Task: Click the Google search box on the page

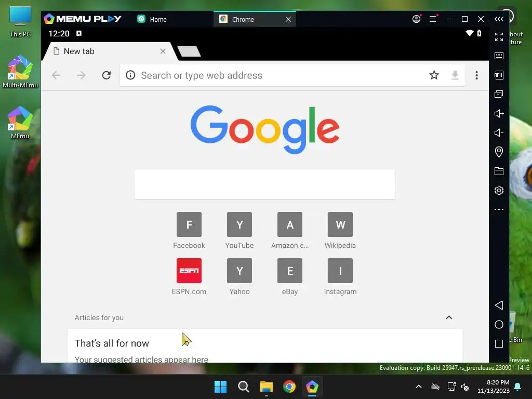Action: [264, 184]
